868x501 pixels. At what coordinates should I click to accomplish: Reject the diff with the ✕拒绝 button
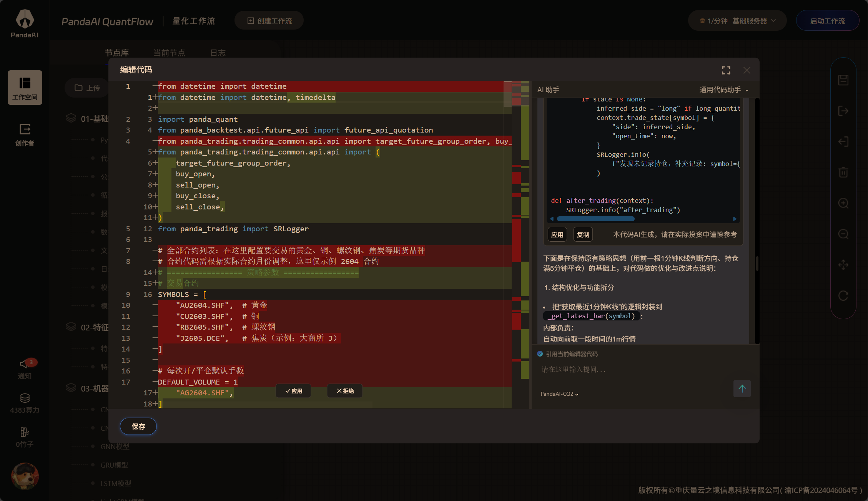point(345,391)
